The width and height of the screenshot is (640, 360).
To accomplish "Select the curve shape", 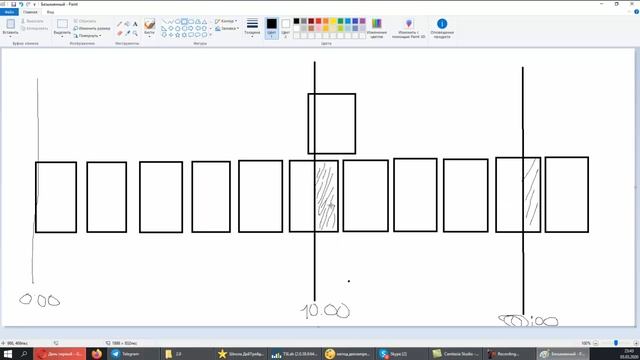I will tap(171, 22).
